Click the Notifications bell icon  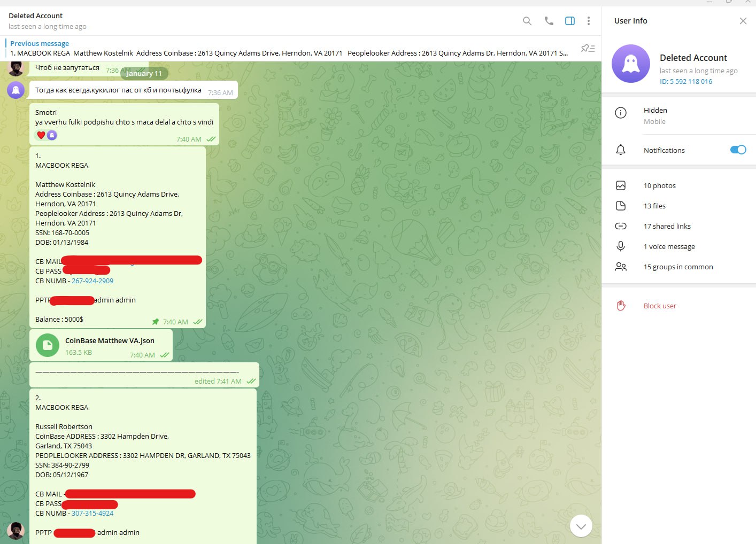(621, 150)
